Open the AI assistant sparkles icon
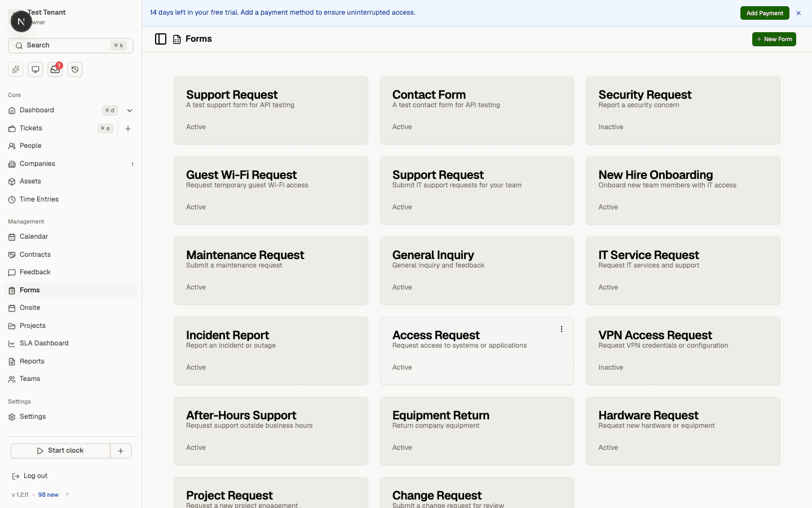Screen dimensions: 812x508 [x=15, y=69]
